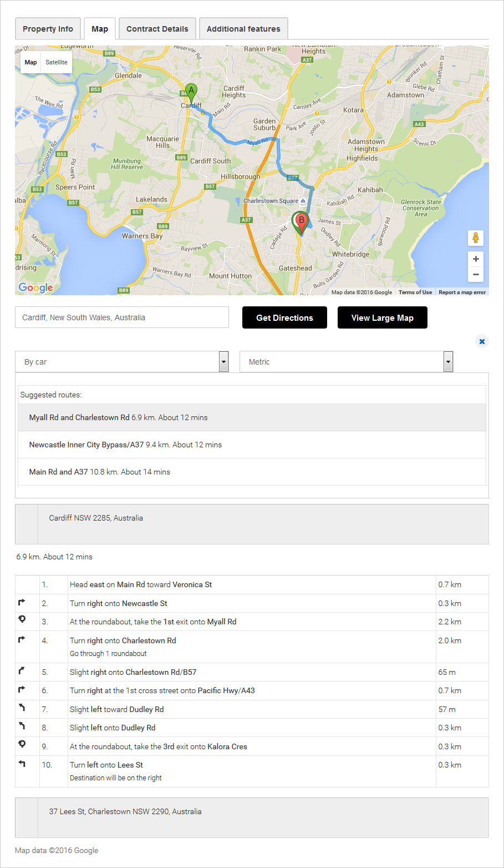
Task: Select the Map tab
Action: point(100,29)
